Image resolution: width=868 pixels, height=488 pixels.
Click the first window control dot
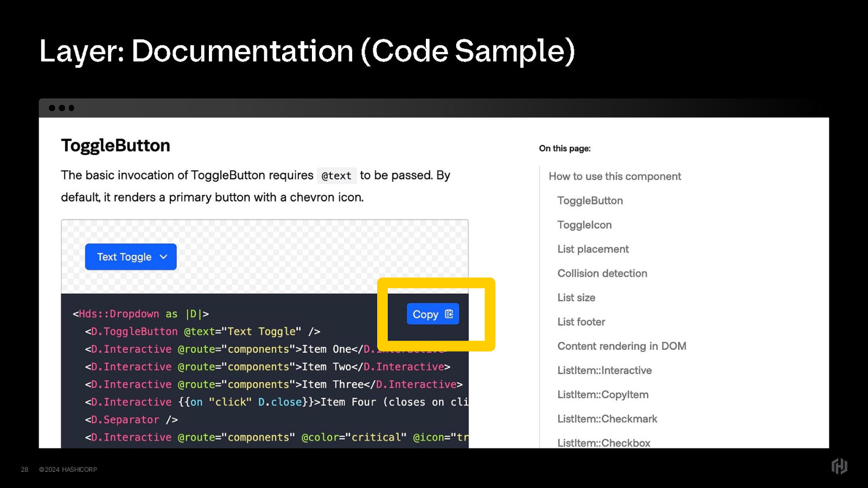(52, 108)
